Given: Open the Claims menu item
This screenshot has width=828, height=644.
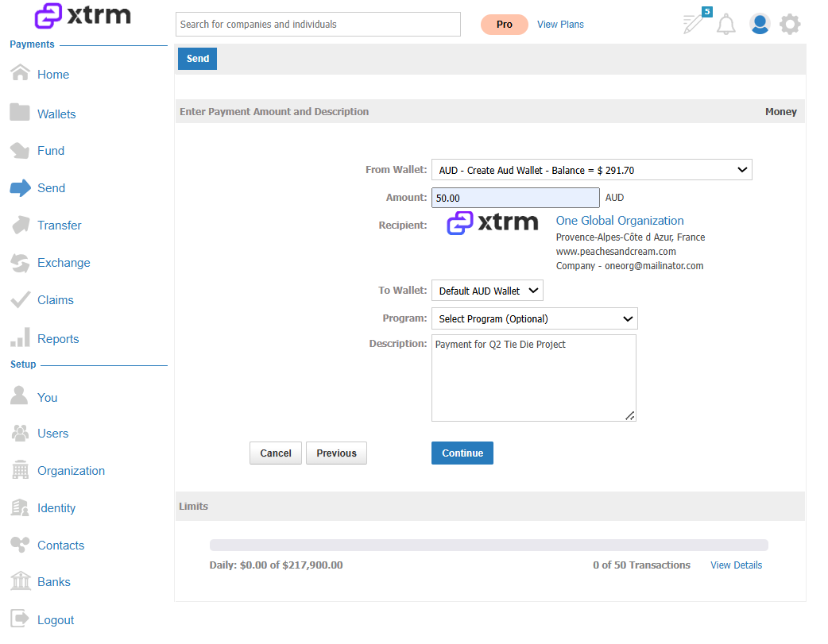Looking at the screenshot, I should 56,300.
